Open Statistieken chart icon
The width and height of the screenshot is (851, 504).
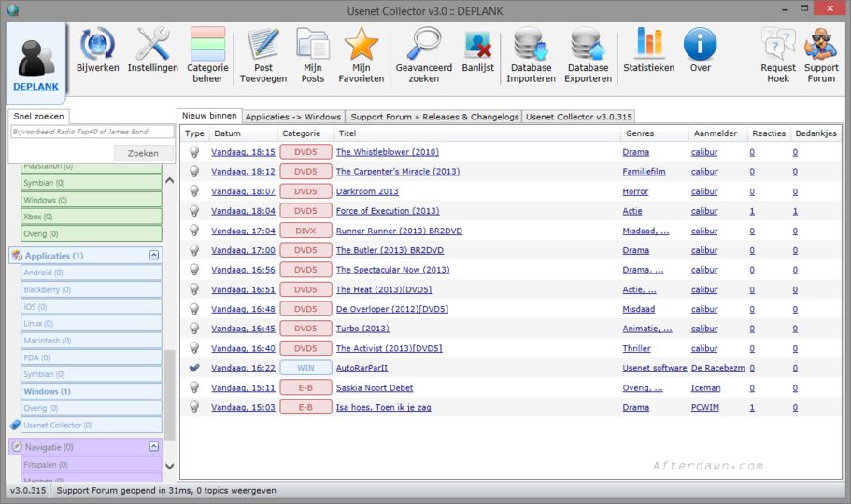[648, 44]
